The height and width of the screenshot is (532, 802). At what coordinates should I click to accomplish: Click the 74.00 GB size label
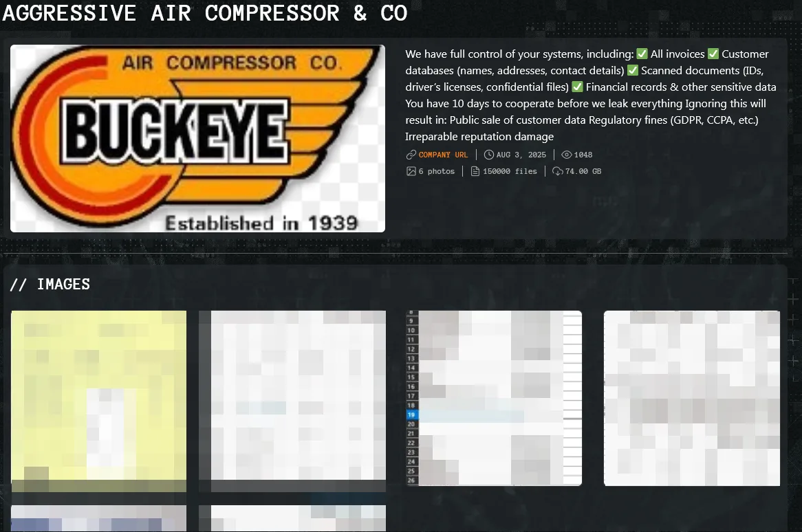point(583,171)
